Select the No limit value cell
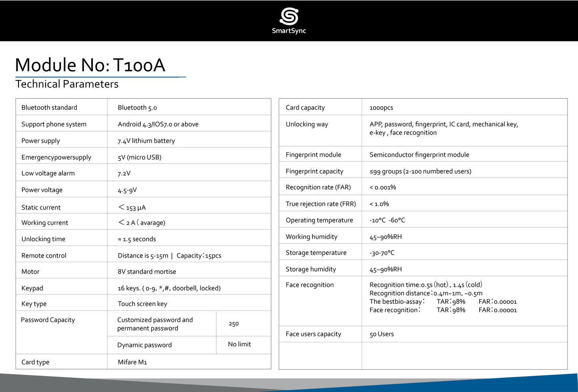The image size is (578, 392). (x=239, y=344)
